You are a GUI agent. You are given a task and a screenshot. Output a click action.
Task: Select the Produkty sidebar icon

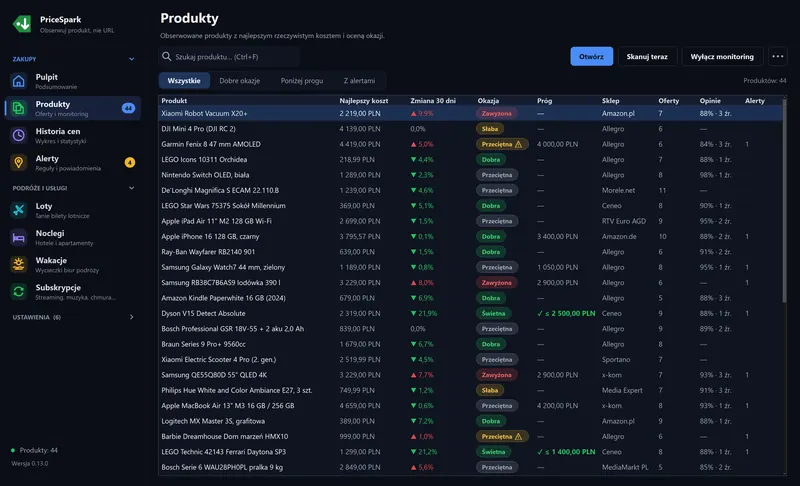pos(18,108)
